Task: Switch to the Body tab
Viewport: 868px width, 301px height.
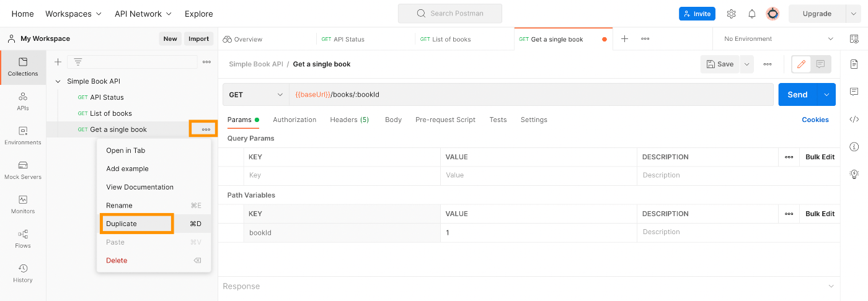Action: pyautogui.click(x=393, y=120)
